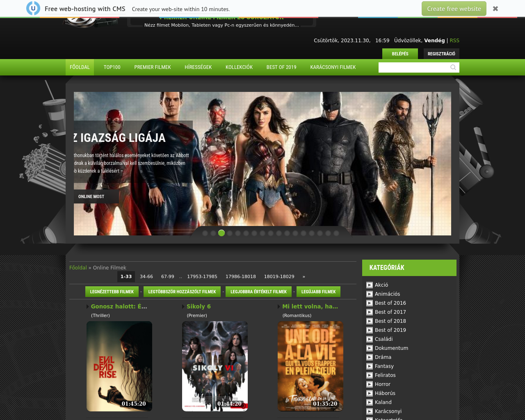Click the next page » arrow

(x=304, y=276)
